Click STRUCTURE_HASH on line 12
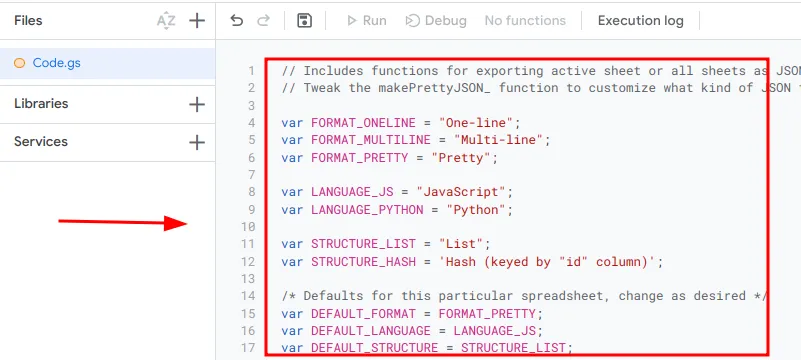 click(364, 262)
